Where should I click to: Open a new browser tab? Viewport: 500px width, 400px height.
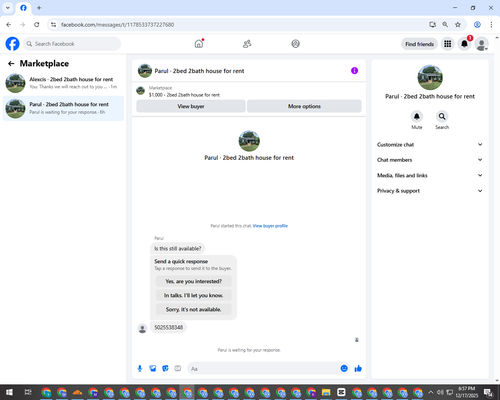click(39, 8)
